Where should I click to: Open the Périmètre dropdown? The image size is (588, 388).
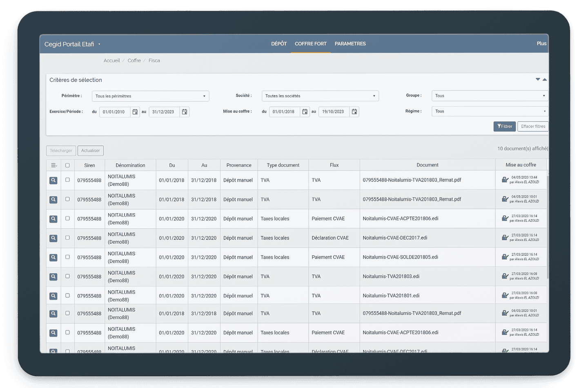click(x=150, y=96)
